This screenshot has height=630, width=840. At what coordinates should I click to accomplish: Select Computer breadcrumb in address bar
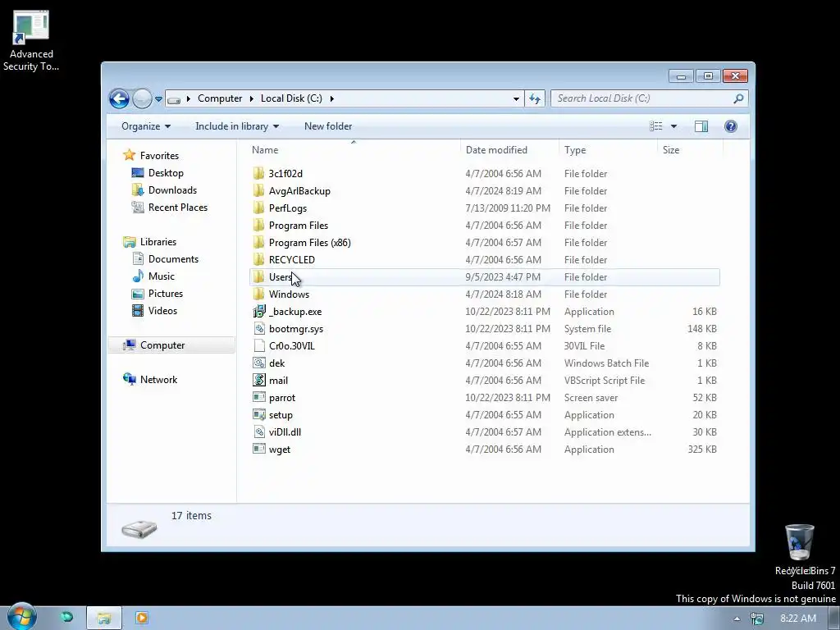coord(220,98)
